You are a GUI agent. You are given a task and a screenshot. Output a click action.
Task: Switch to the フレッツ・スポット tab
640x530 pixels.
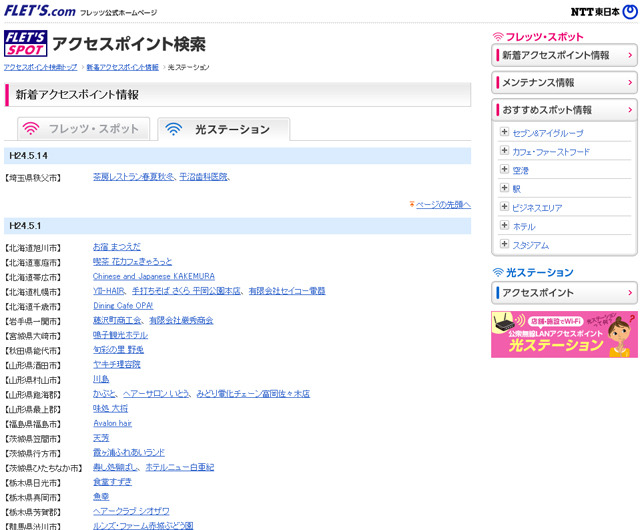[x=84, y=129]
